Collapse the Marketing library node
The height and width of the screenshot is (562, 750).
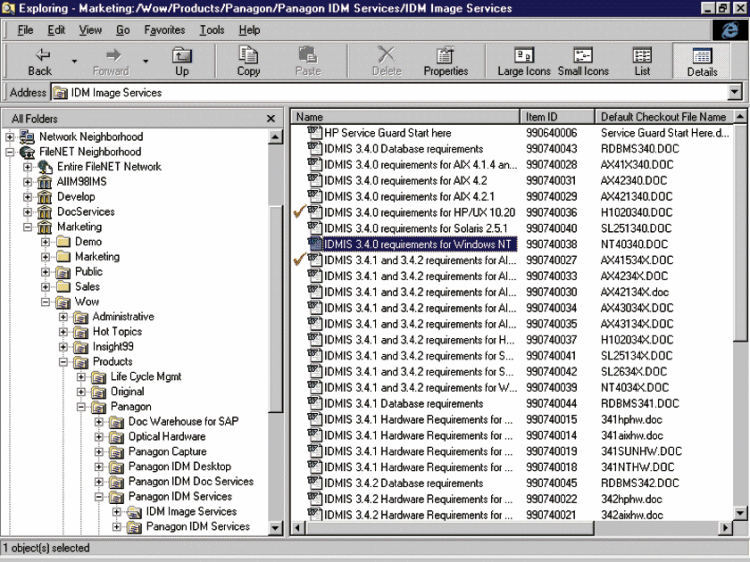[x=28, y=227]
